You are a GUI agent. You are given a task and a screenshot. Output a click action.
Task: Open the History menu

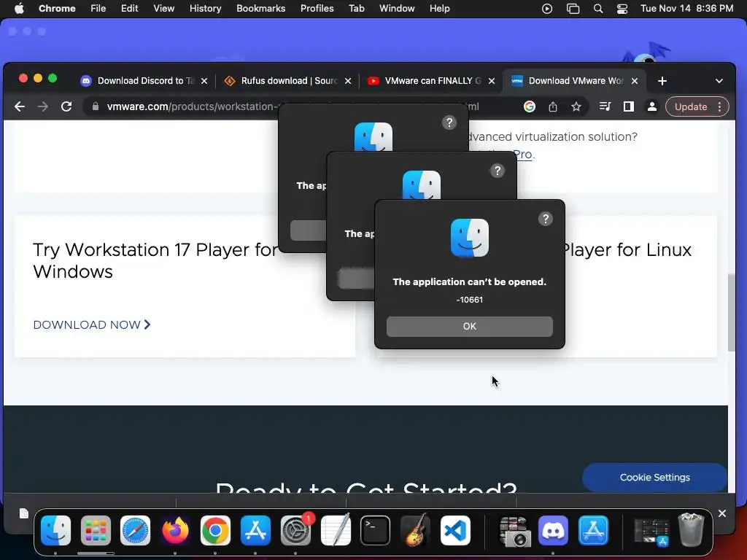click(205, 9)
